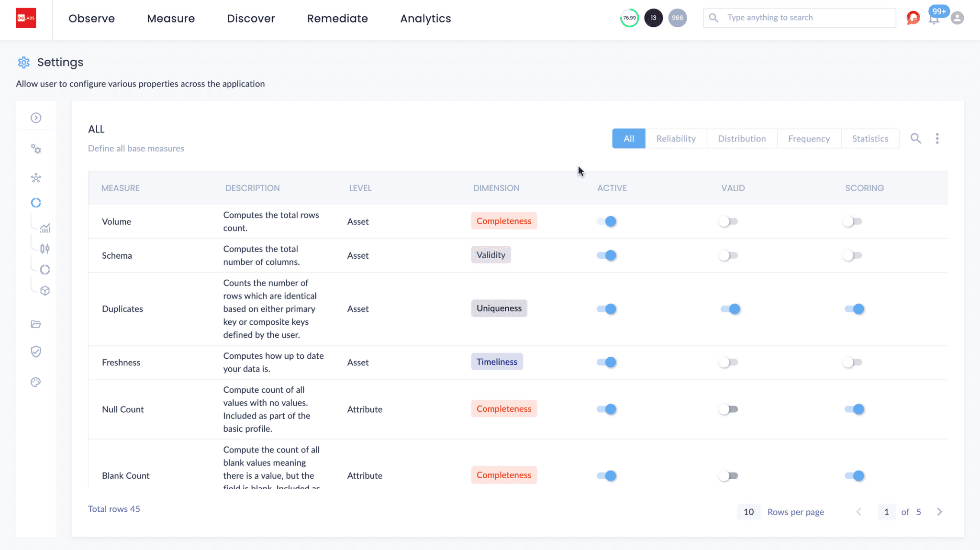Expand the settings sidebar arrow icon
The height and width of the screenshot is (550, 980).
point(36,118)
